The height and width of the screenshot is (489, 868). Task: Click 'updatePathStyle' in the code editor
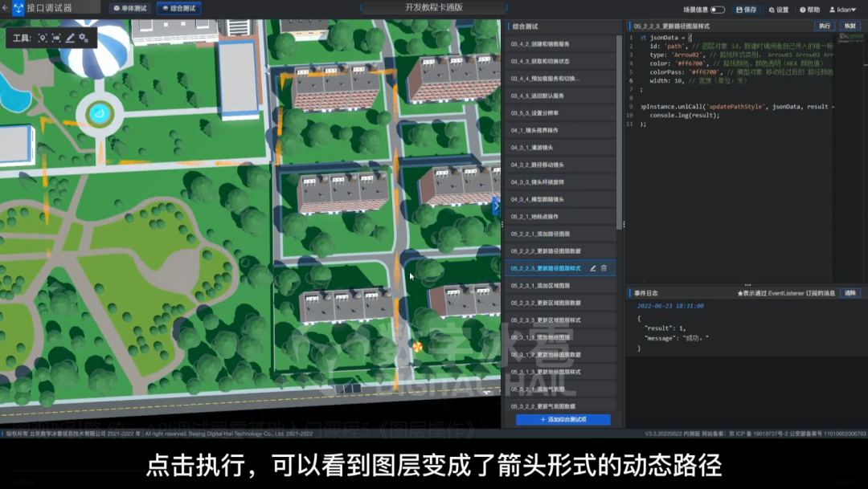tap(735, 107)
